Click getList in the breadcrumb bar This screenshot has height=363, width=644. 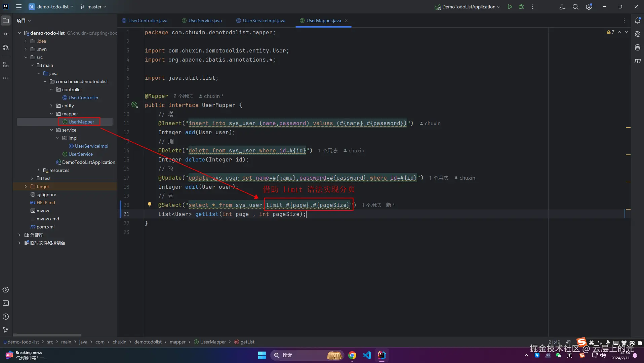(x=244, y=342)
